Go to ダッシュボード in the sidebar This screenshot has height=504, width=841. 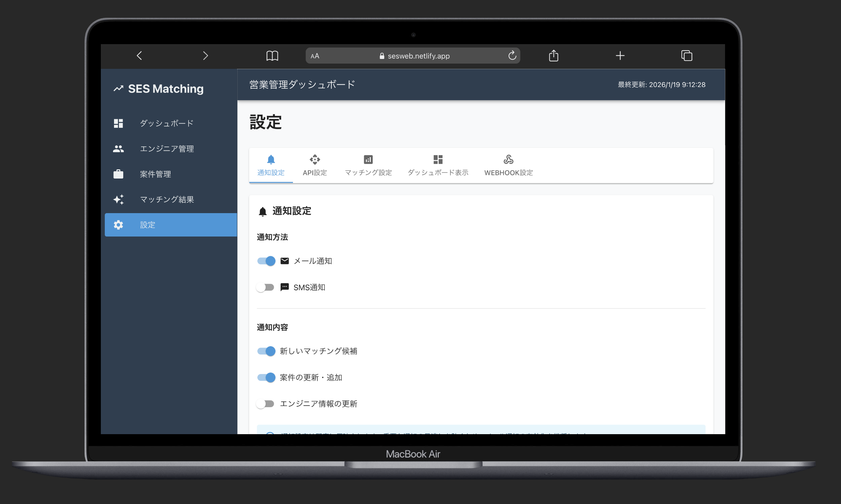pos(166,123)
